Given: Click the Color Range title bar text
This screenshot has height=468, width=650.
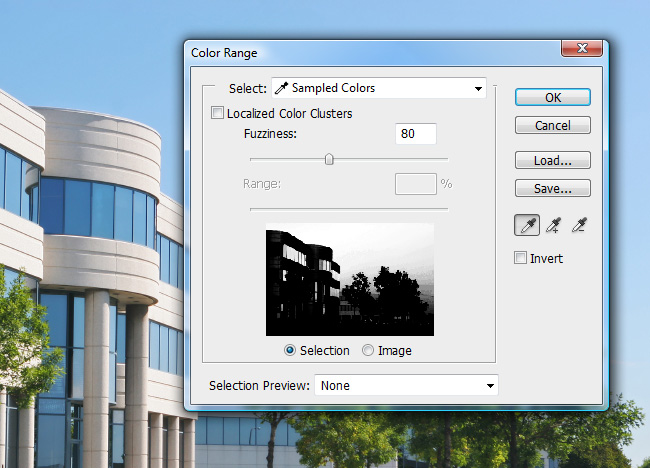Looking at the screenshot, I should [224, 53].
